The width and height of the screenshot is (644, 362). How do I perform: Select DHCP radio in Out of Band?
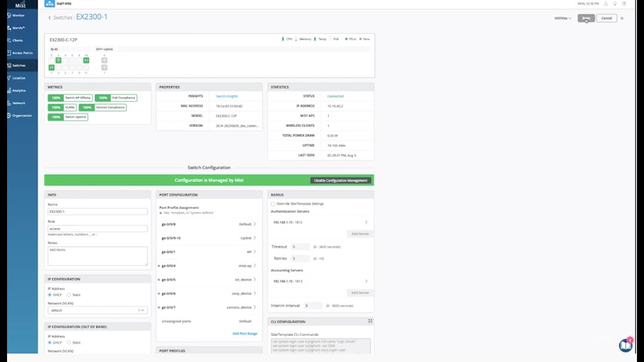(50, 342)
